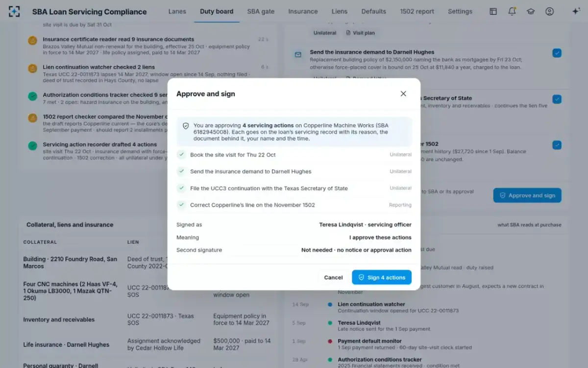This screenshot has height=368, width=588.
Task: Uncheck the Send the insurance demand checkbox
Action: click(x=557, y=53)
